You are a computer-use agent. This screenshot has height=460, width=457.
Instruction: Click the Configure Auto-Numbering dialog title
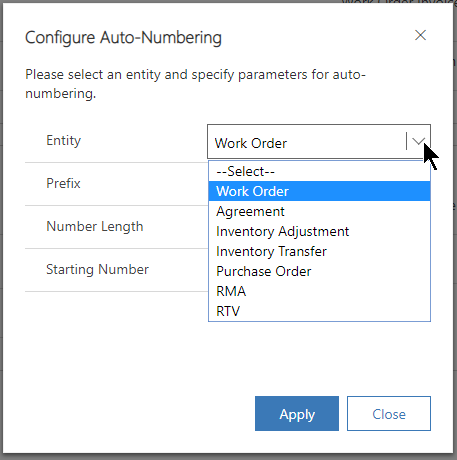click(x=123, y=38)
